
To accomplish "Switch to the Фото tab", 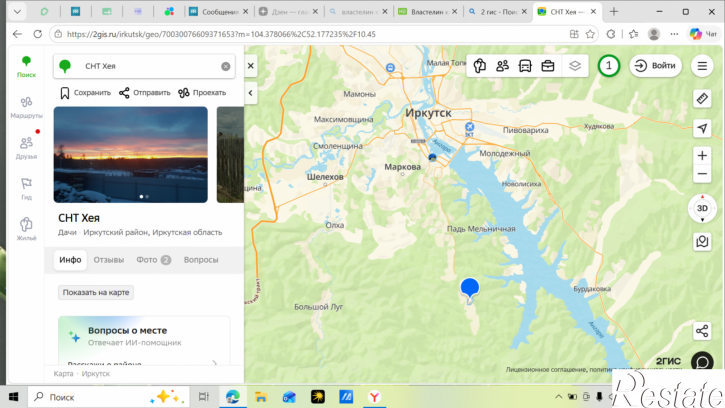I will [x=154, y=260].
